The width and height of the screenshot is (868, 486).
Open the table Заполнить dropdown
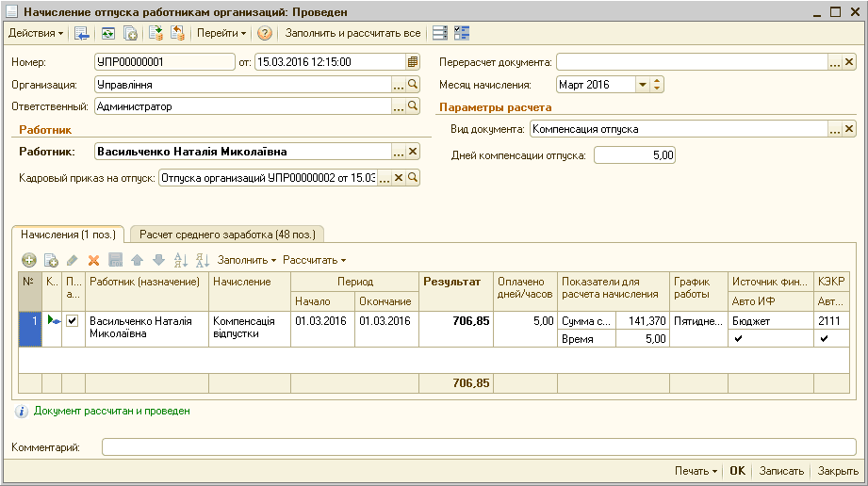click(x=246, y=260)
